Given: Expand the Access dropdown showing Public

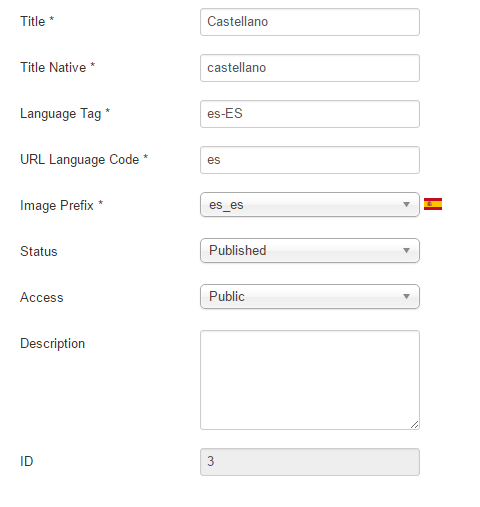Looking at the screenshot, I should click(310, 296).
